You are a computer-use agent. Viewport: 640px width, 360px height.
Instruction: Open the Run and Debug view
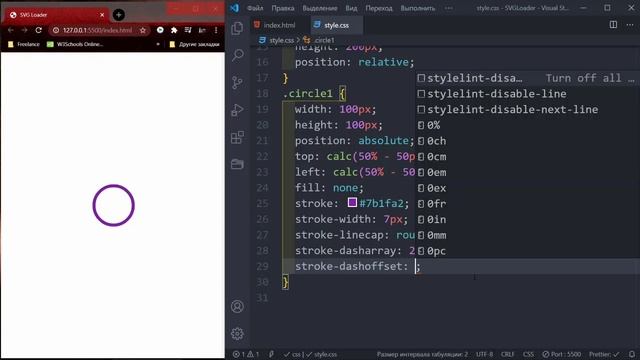tap(238, 110)
